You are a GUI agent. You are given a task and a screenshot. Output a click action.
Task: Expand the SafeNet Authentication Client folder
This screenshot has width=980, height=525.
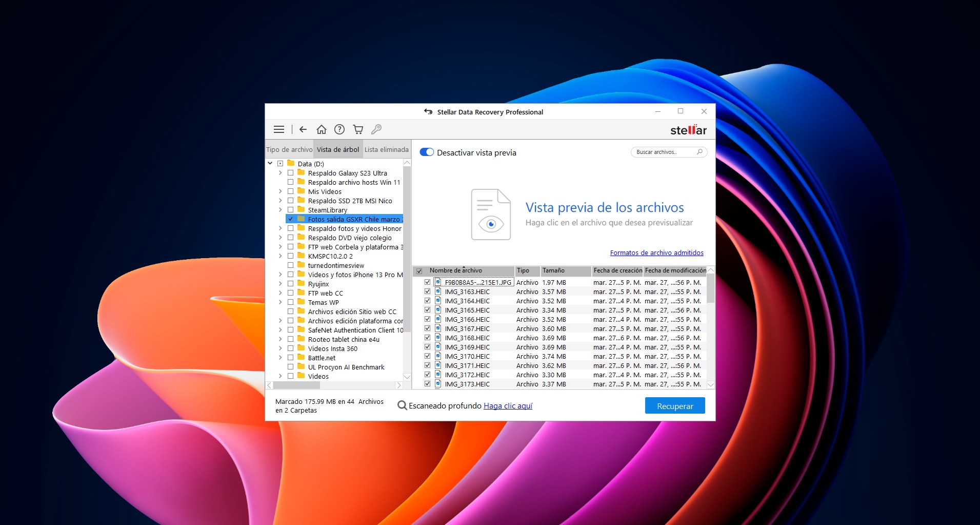pos(280,330)
